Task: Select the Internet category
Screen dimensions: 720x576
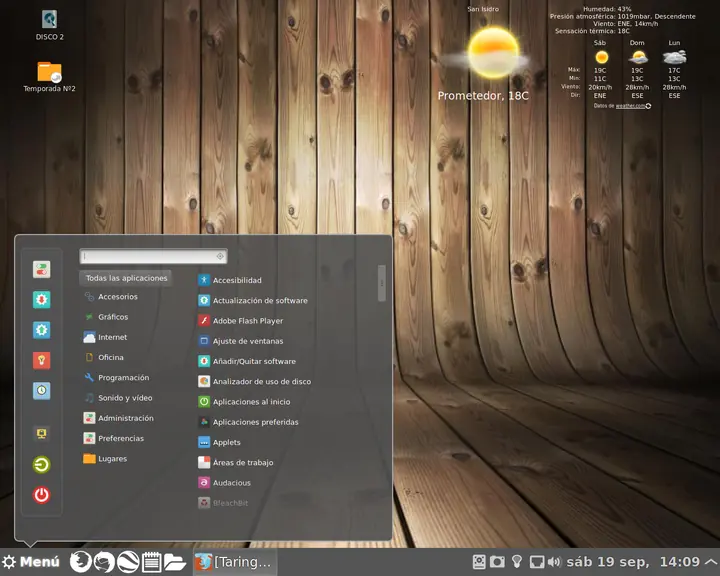Action: tap(105, 337)
